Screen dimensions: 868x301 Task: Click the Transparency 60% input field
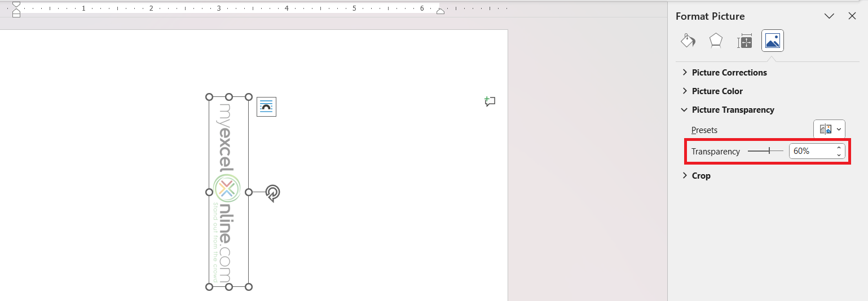(811, 151)
